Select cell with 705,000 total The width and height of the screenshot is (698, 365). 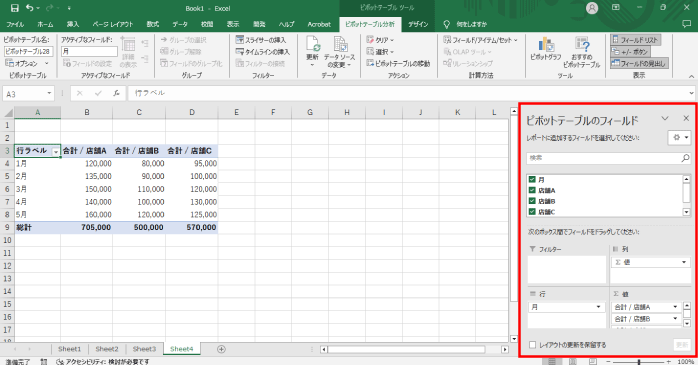coord(87,227)
